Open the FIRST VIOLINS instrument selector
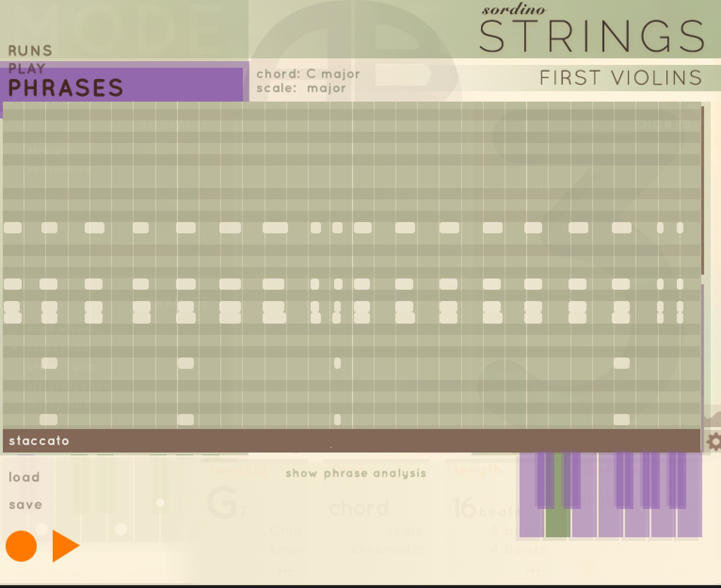This screenshot has width=721, height=588. (620, 78)
